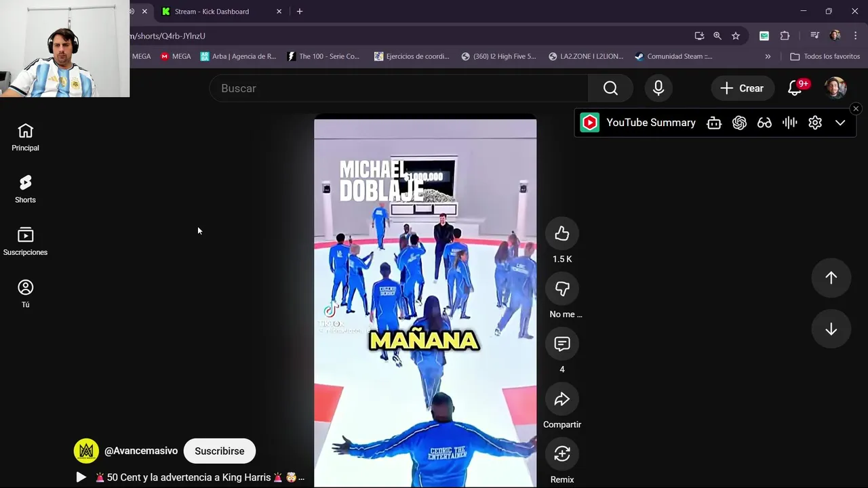
Task: Open the @Avancemasivo channel link
Action: pyautogui.click(x=141, y=451)
